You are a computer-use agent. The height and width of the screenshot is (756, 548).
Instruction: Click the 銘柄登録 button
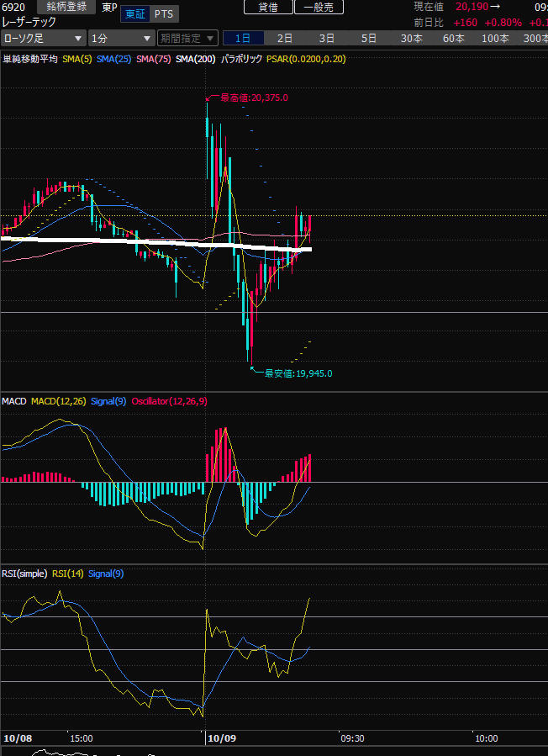[66, 7]
